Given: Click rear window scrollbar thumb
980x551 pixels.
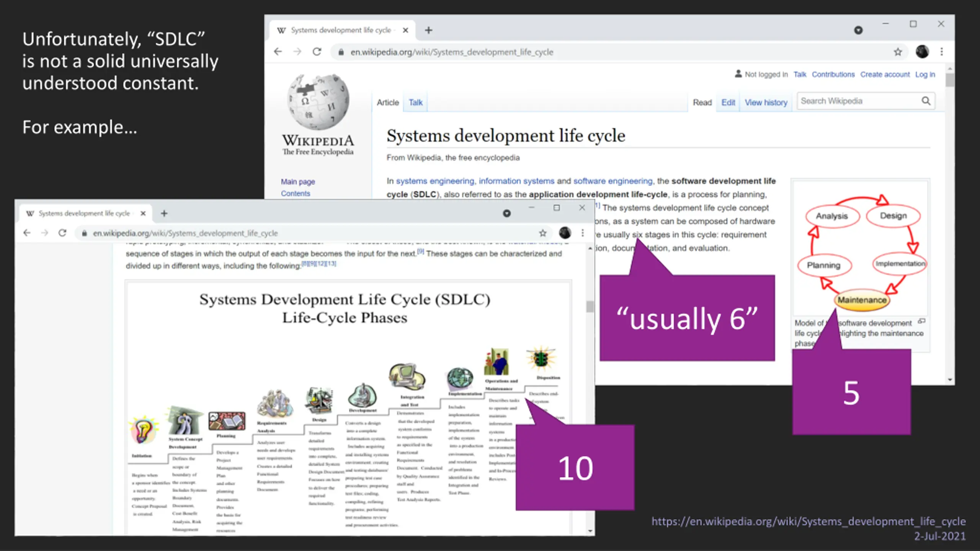Looking at the screenshot, I should 949,80.
